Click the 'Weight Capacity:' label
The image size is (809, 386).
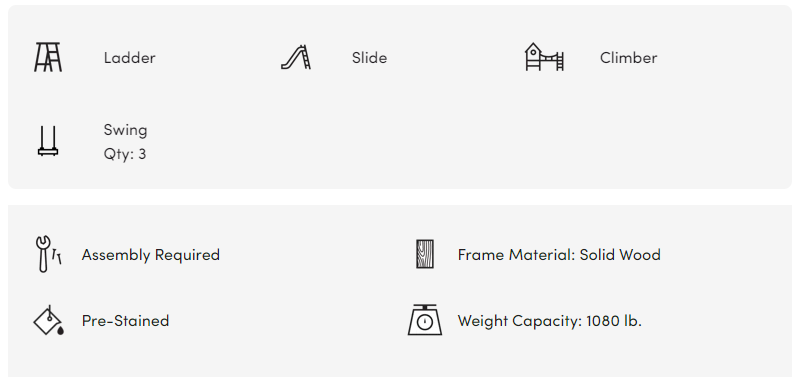pyautogui.click(x=520, y=321)
